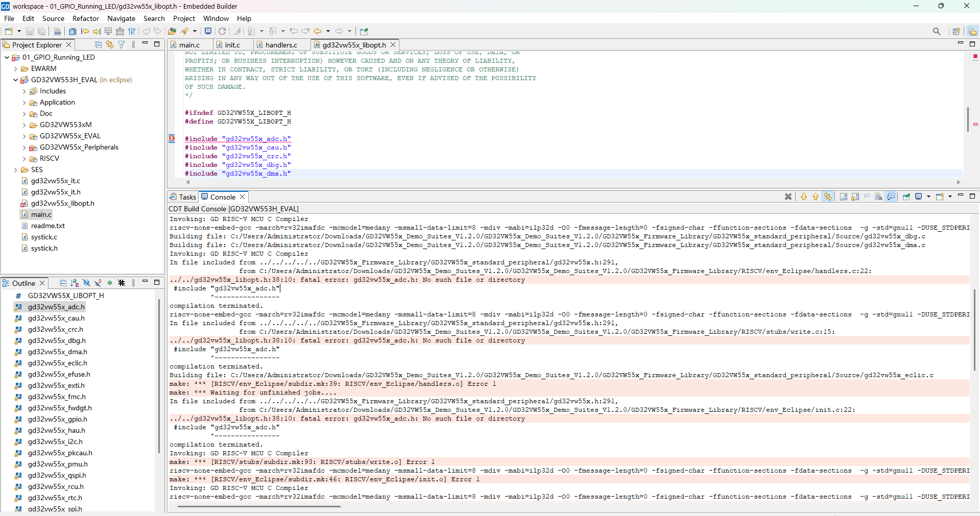Screen dimensions: 980x516
Task: Collapse the GD32VW553H_EVAL tree node
Action: coord(15,80)
